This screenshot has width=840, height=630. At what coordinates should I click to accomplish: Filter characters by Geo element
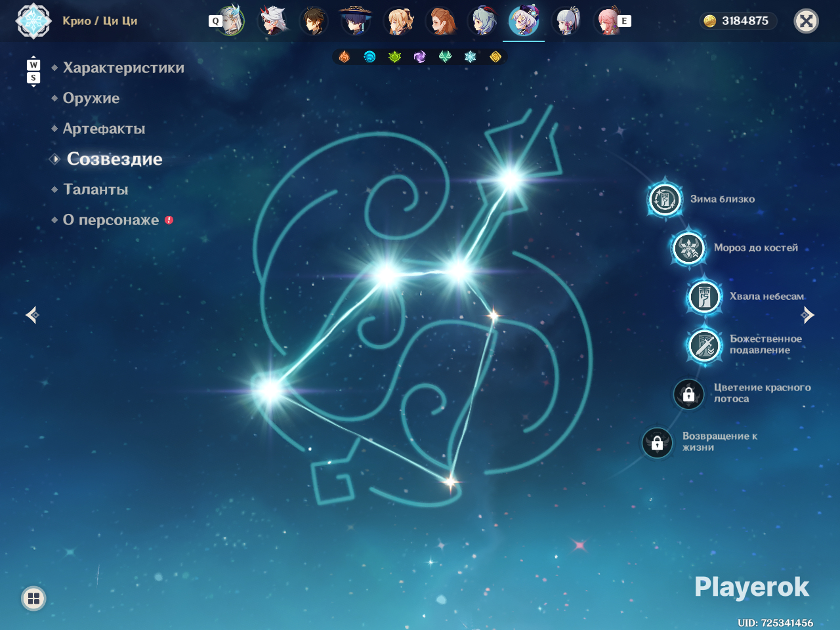click(x=495, y=57)
